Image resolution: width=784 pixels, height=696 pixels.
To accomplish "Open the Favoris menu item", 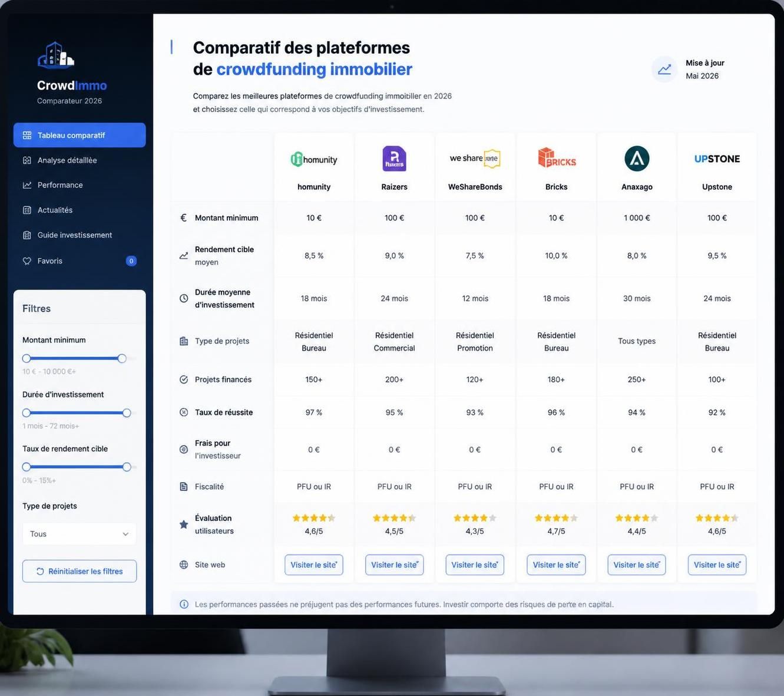I will pyautogui.click(x=80, y=261).
